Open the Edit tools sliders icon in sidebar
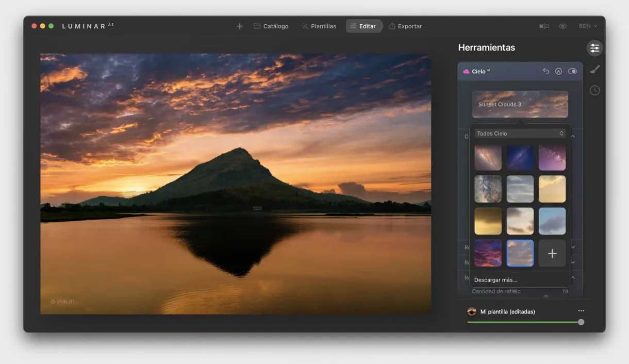 pos(594,48)
